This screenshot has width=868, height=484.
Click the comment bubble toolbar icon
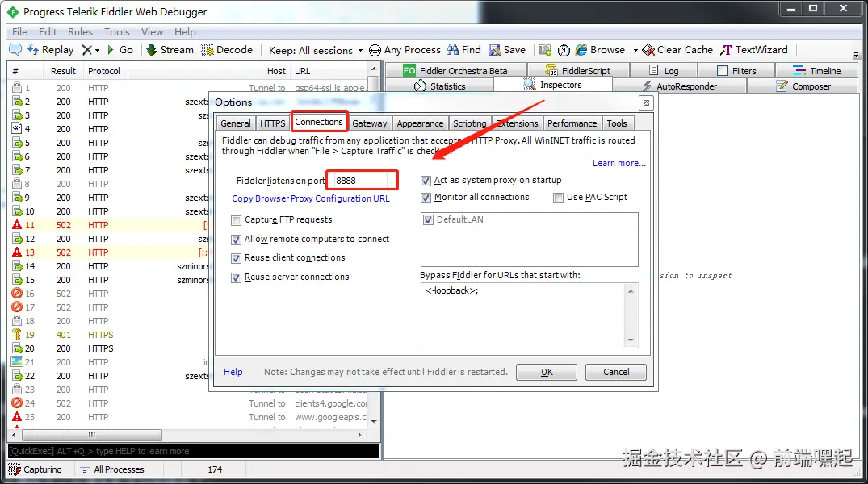(x=15, y=50)
